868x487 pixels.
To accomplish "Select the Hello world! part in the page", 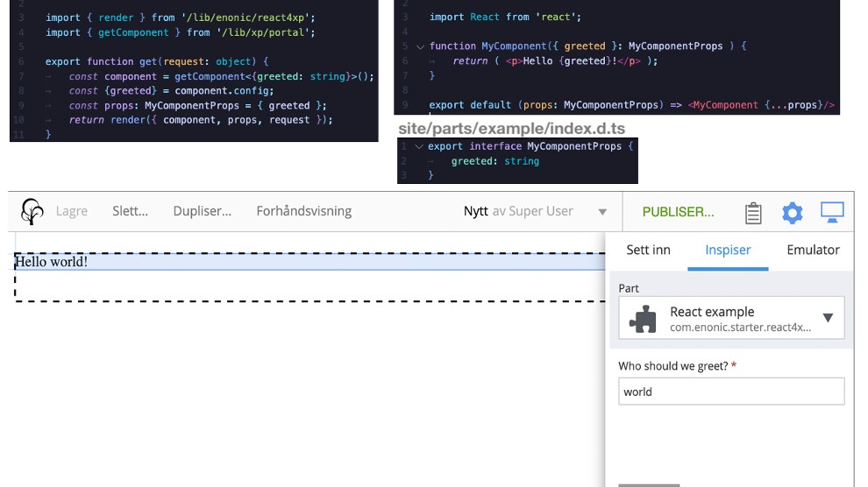I will tap(310, 262).
